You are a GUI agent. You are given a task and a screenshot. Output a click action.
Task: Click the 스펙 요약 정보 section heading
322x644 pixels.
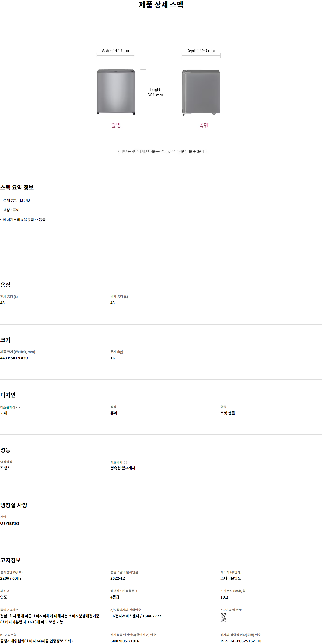point(17,188)
